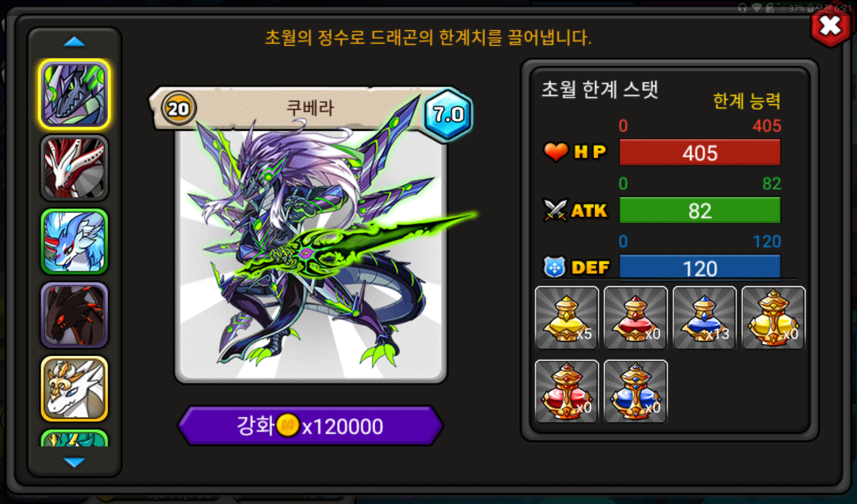Tap the 7.0 hexagon grade badge

coord(448,114)
